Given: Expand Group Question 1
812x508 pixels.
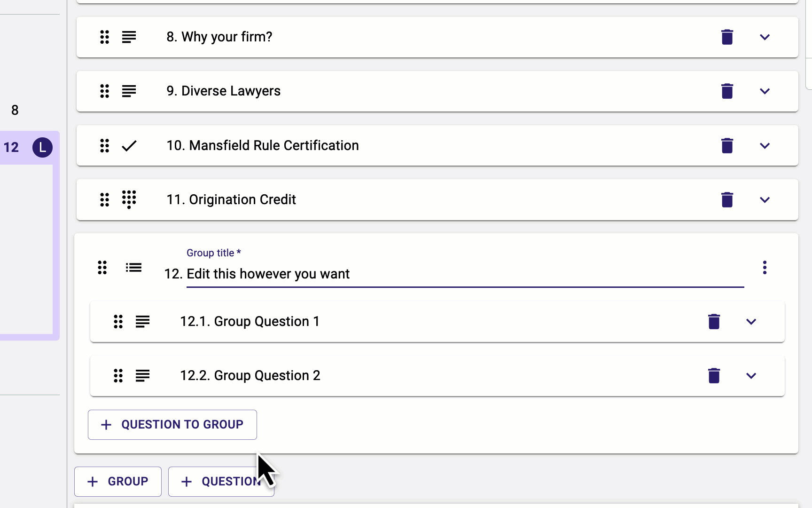Looking at the screenshot, I should [x=751, y=322].
